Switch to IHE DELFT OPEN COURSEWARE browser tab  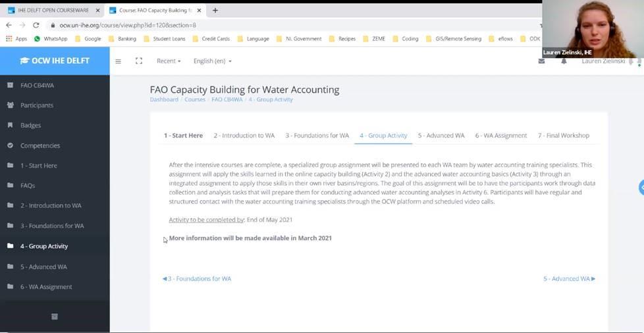[x=53, y=11]
